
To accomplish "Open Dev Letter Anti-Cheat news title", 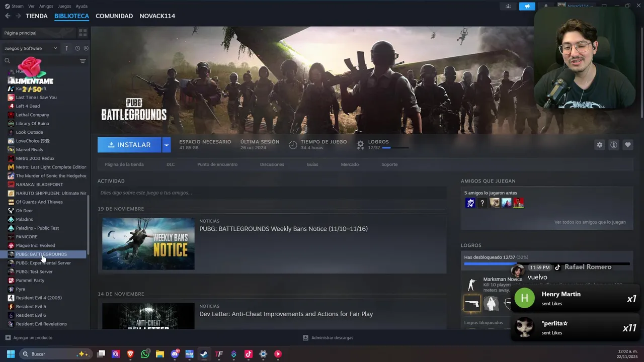I will (286, 314).
